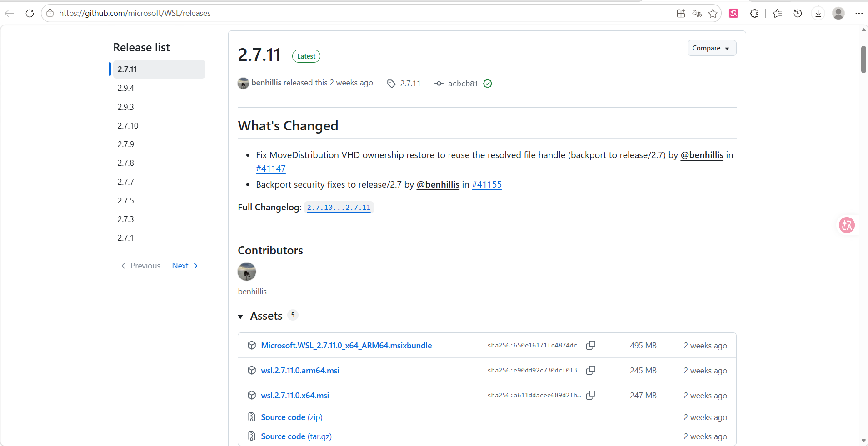Collapse the Assets section
Screen dimensions: 868x446
(240, 317)
